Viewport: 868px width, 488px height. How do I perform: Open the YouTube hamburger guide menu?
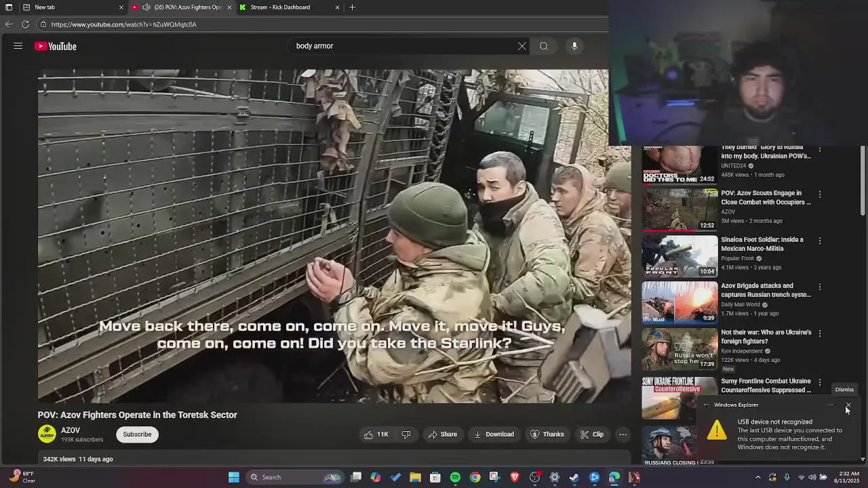[18, 46]
